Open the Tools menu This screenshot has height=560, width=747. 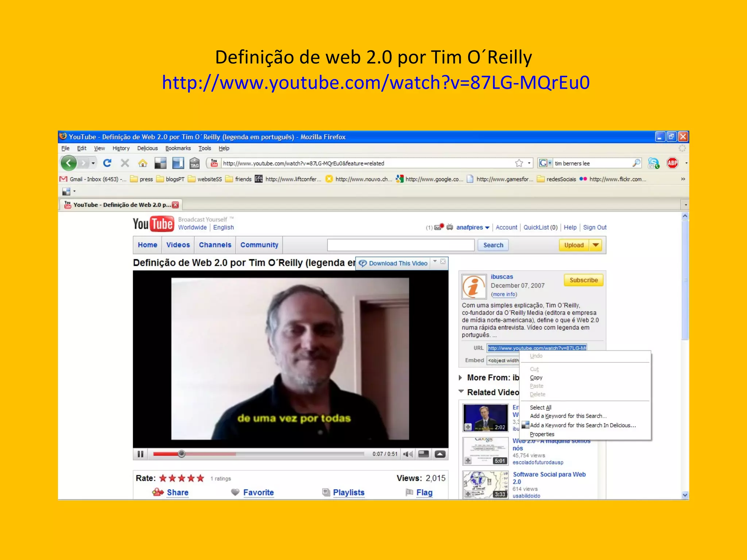click(x=205, y=148)
